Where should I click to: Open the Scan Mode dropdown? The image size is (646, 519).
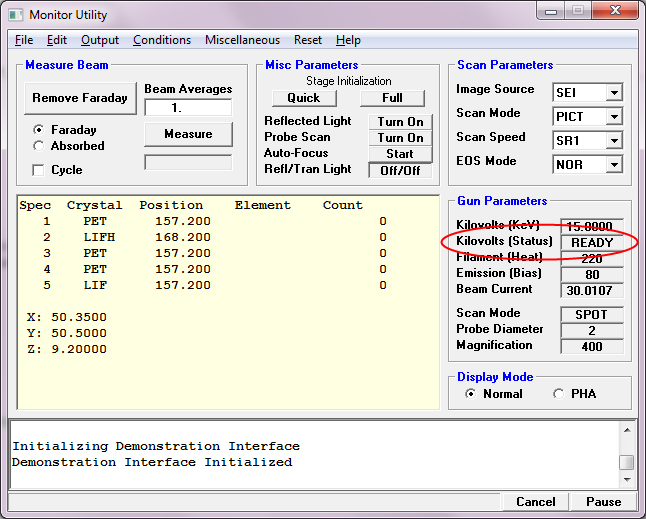pos(613,117)
